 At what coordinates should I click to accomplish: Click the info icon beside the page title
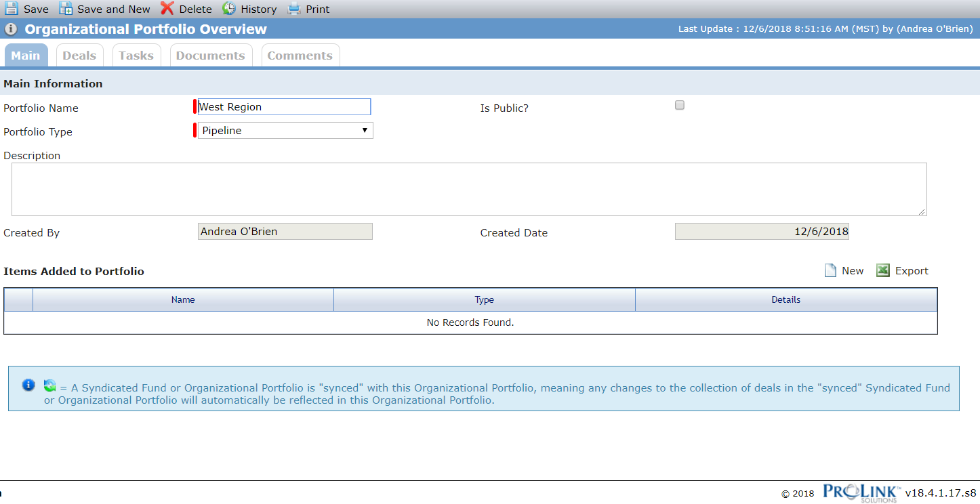(x=11, y=29)
